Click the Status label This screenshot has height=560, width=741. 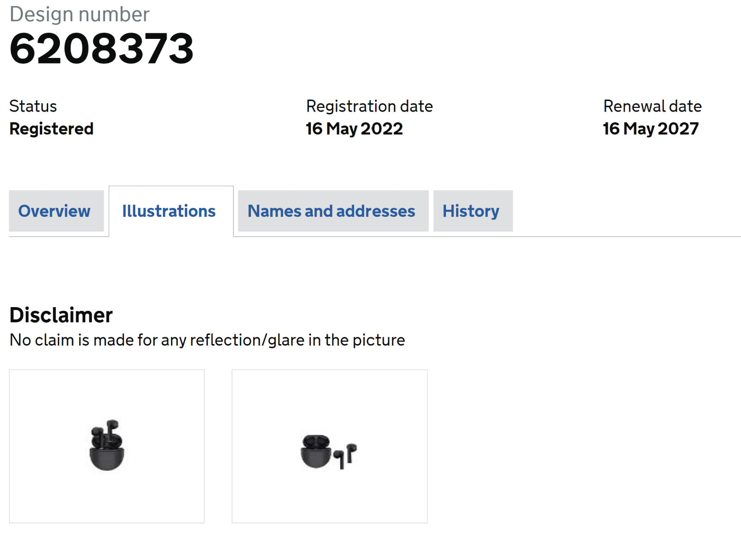(x=33, y=106)
